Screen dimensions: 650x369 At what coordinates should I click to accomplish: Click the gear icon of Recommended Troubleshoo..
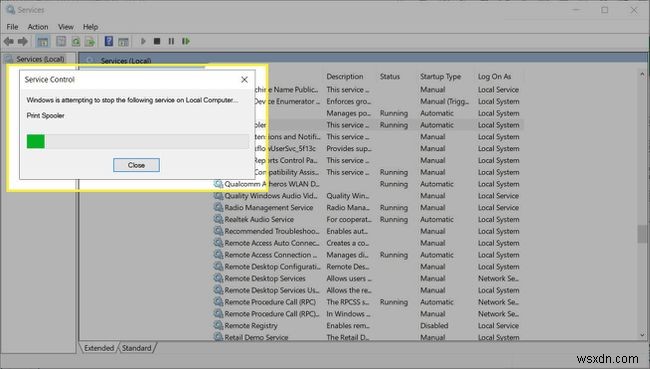[x=218, y=231]
